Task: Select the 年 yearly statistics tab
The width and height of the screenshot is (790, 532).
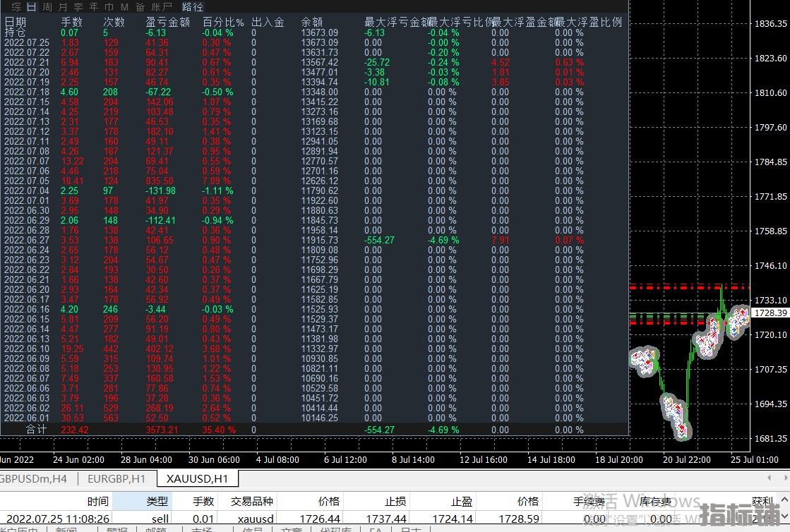Action: (x=93, y=7)
